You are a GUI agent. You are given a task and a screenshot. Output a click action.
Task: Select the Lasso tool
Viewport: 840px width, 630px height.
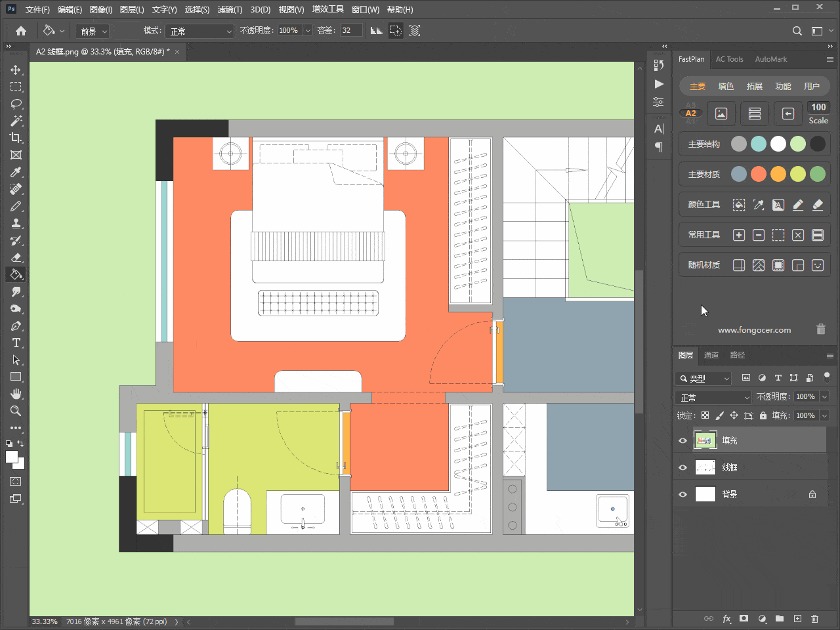pyautogui.click(x=16, y=104)
